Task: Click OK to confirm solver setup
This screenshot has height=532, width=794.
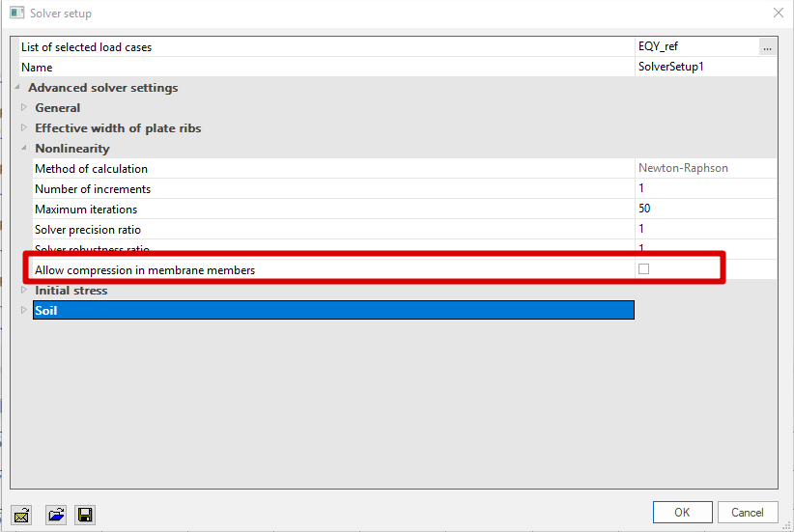Action: (682, 513)
